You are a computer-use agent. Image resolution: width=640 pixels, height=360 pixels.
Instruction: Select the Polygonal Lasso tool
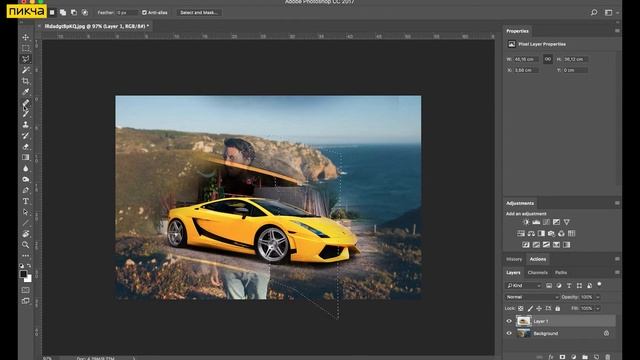tap(26, 59)
